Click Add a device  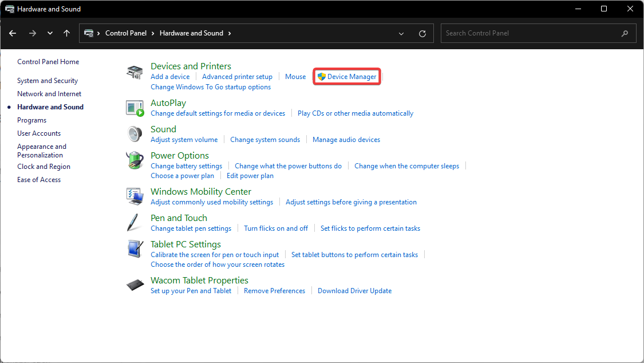click(x=170, y=77)
